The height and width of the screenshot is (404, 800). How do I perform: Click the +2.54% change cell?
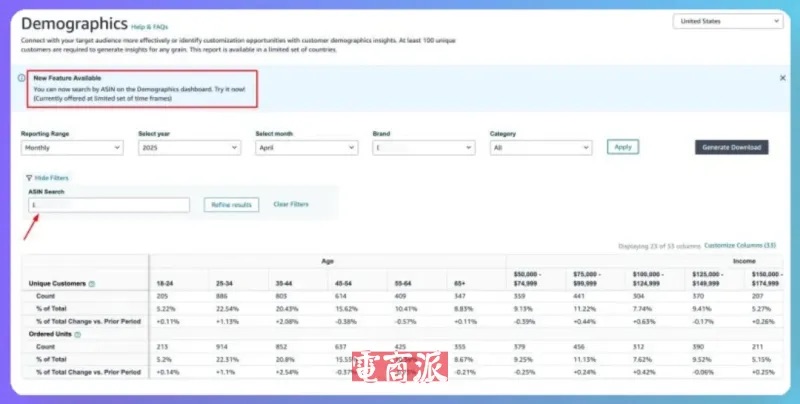288,372
